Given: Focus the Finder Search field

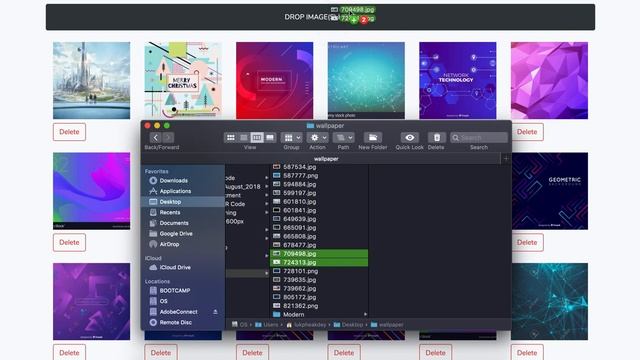Looking at the screenshot, I should click(x=479, y=138).
